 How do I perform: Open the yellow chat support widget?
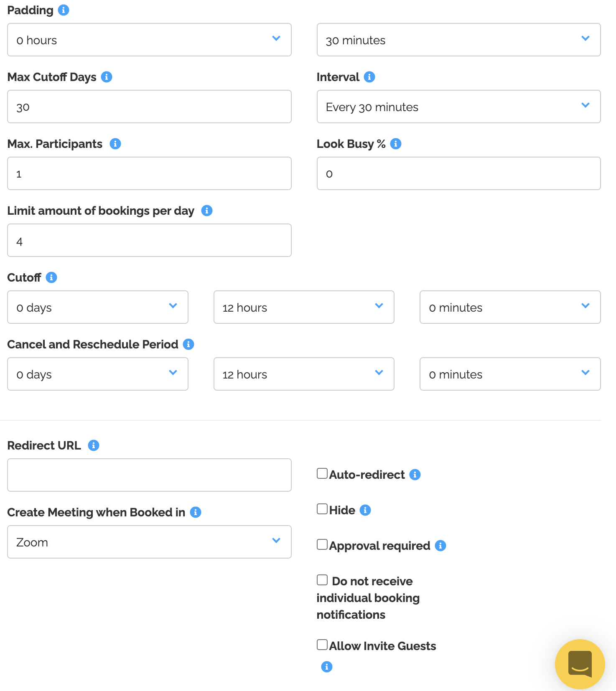(x=580, y=664)
